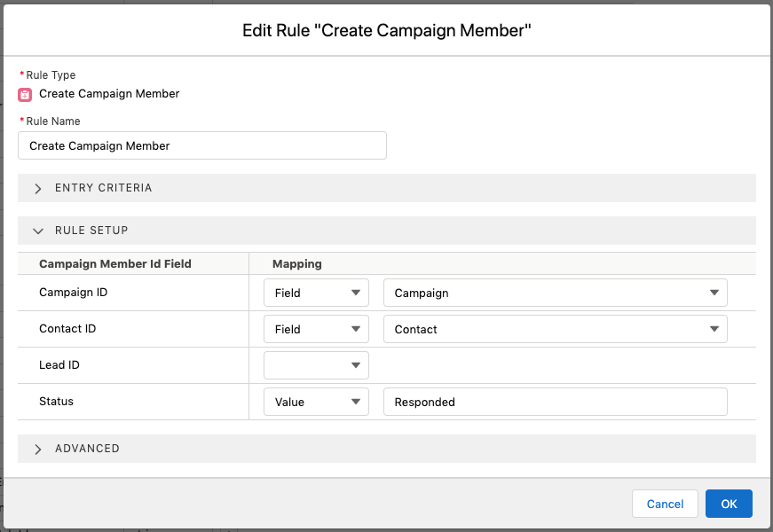This screenshot has width=773, height=532.
Task: Open the Contact ID mapping type dropdown
Action: point(316,328)
